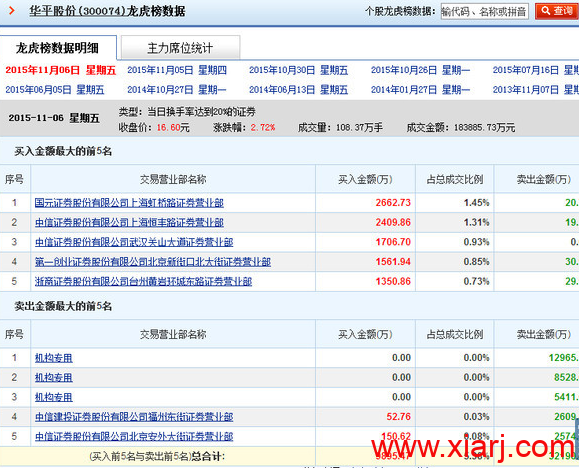579x468 pixels.
Task: Click the first 机构专用 link in sell list
Action: tap(54, 358)
